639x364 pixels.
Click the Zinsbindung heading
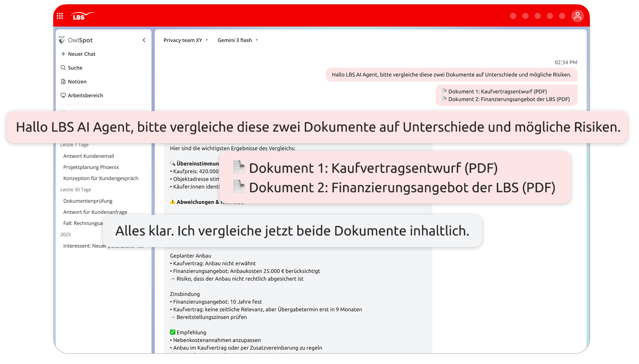point(185,294)
